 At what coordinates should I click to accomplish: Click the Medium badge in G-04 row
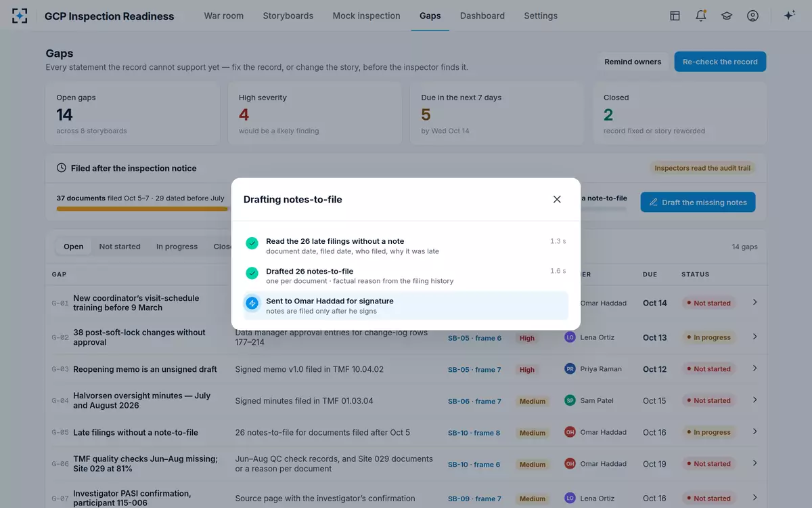coord(533,402)
